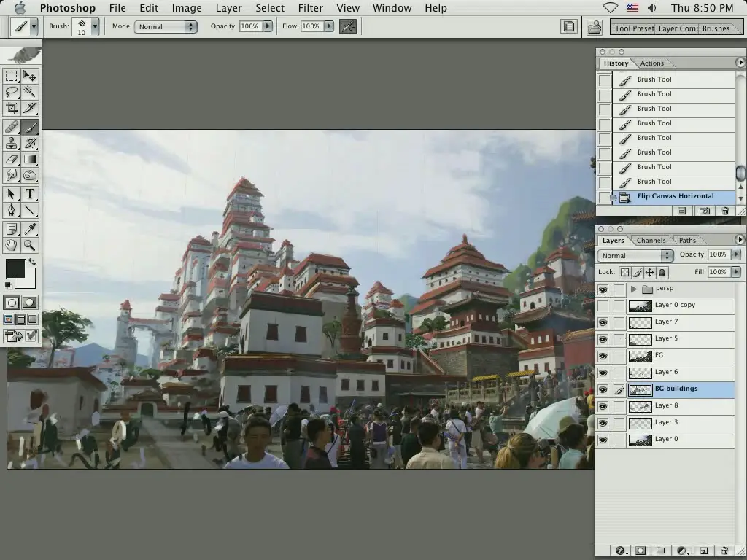This screenshot has width=747, height=560.
Task: Open the Select menu
Action: pos(270,8)
